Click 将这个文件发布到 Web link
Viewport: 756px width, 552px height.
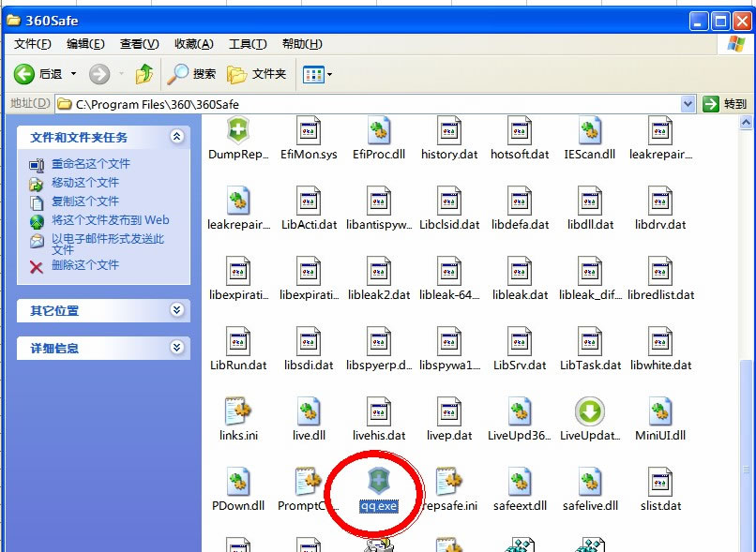pyautogui.click(x=111, y=220)
